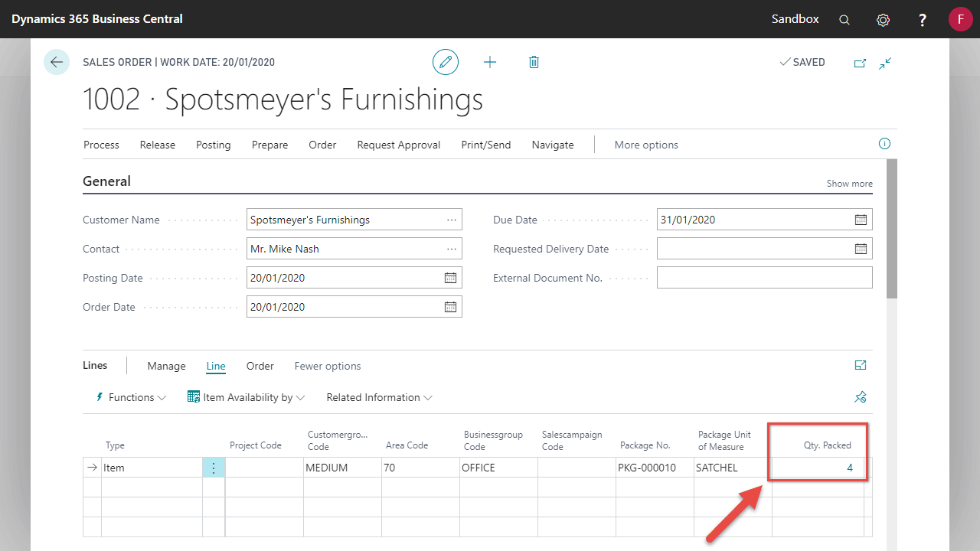
Task: Expand the Functions dropdown
Action: pos(131,397)
